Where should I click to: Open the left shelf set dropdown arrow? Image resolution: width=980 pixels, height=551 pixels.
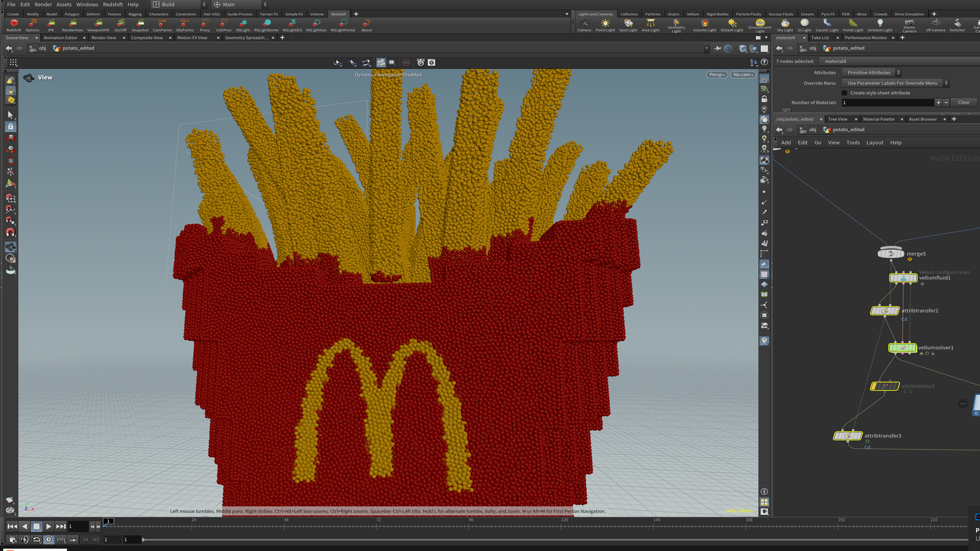567,14
